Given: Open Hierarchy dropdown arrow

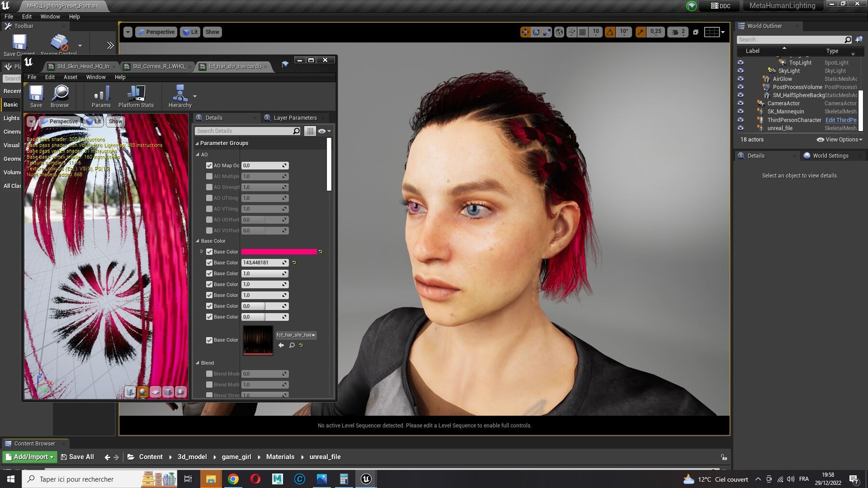Looking at the screenshot, I should (x=195, y=96).
